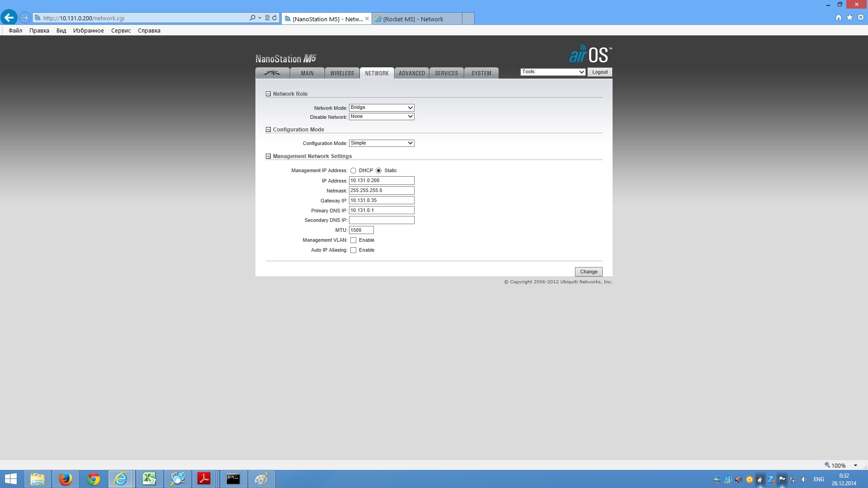
Task: Close the NanoStation M5 browser tab
Action: tap(367, 19)
